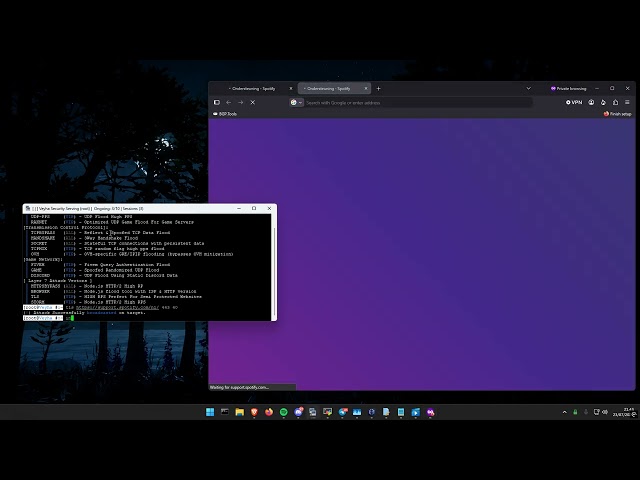The image size is (640, 480).
Task: Open Spotify from the taskbar
Action: (x=283, y=412)
